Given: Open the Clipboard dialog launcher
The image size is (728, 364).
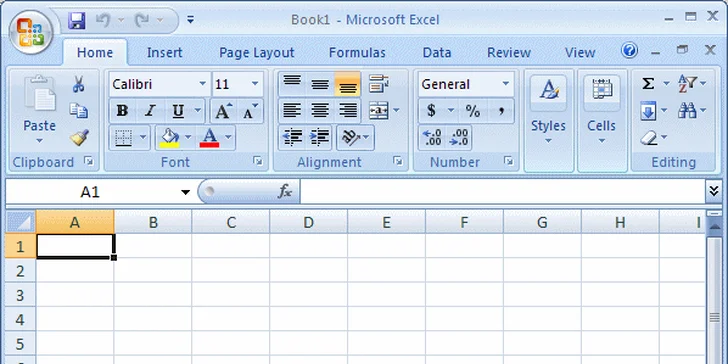Looking at the screenshot, I should [x=89, y=161].
